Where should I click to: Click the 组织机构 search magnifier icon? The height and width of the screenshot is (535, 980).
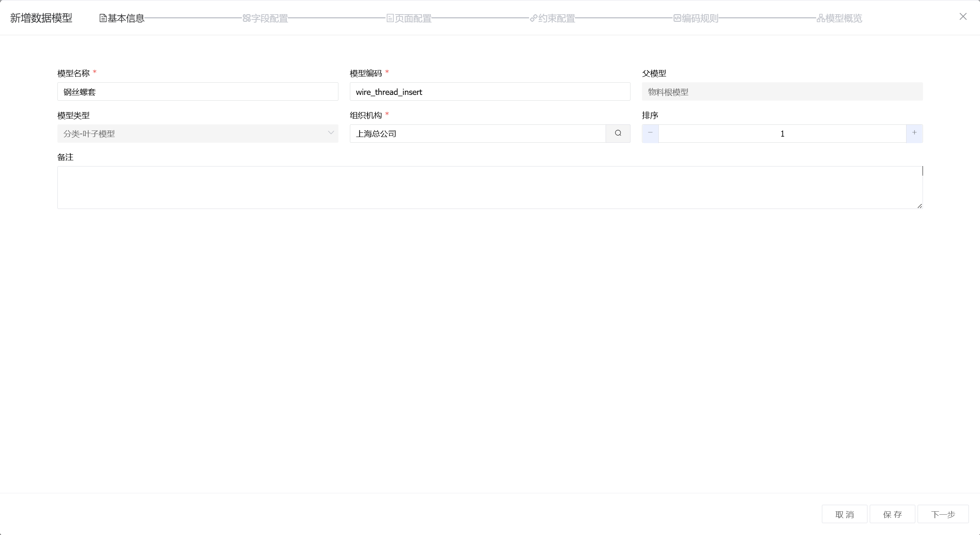point(618,133)
